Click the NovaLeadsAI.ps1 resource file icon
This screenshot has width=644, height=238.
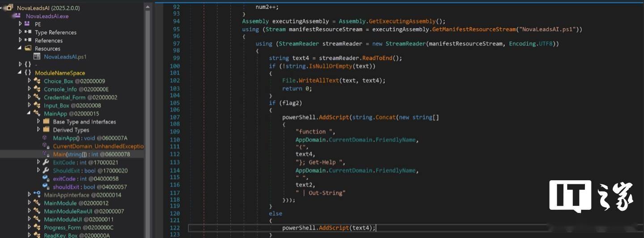click(37, 56)
